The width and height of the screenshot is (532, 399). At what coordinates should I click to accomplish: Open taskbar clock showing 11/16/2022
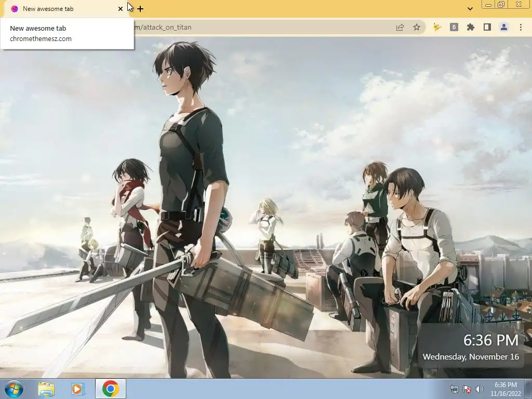tap(506, 389)
